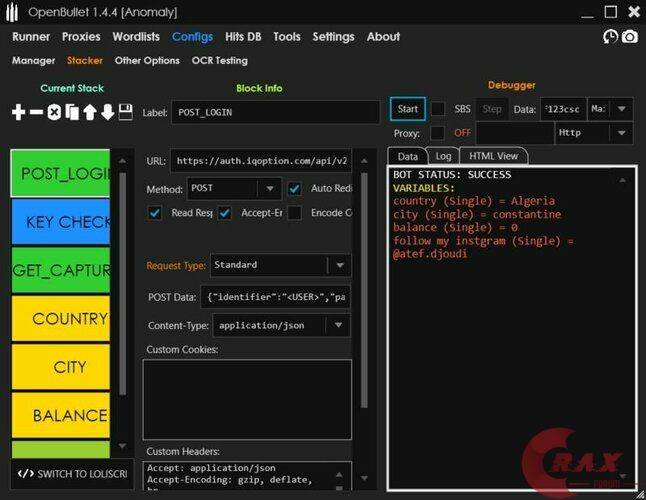Screen dimensions: 646x500
Task: Open the Configs menu
Action: tap(192, 37)
